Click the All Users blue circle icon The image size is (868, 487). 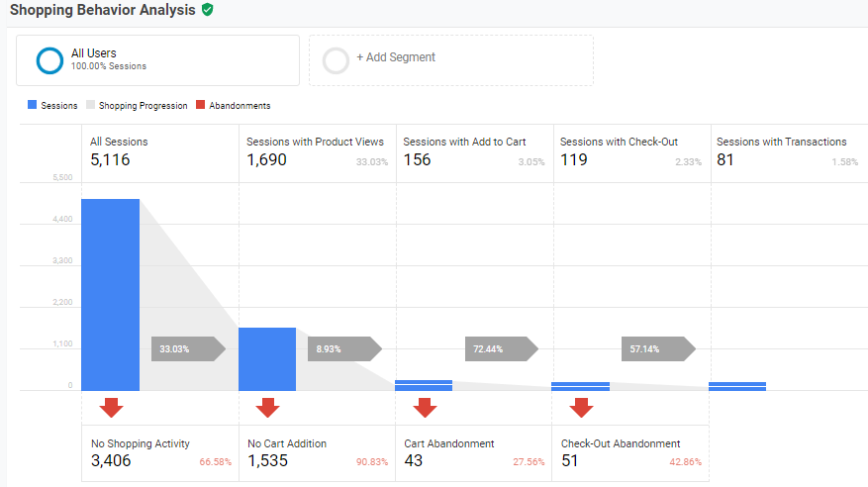click(49, 60)
